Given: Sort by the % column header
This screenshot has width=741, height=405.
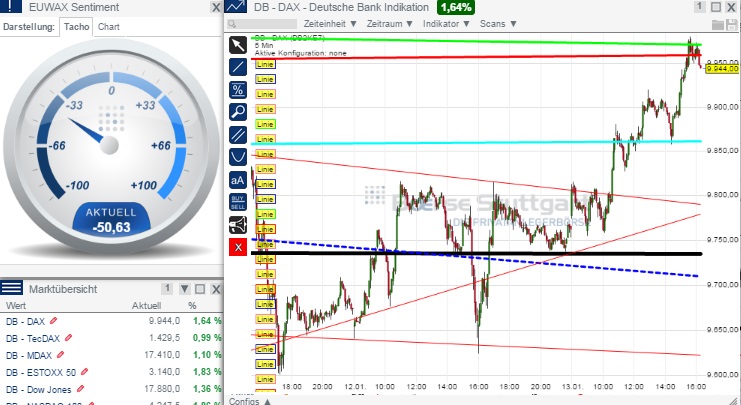Looking at the screenshot, I should click(x=192, y=305).
